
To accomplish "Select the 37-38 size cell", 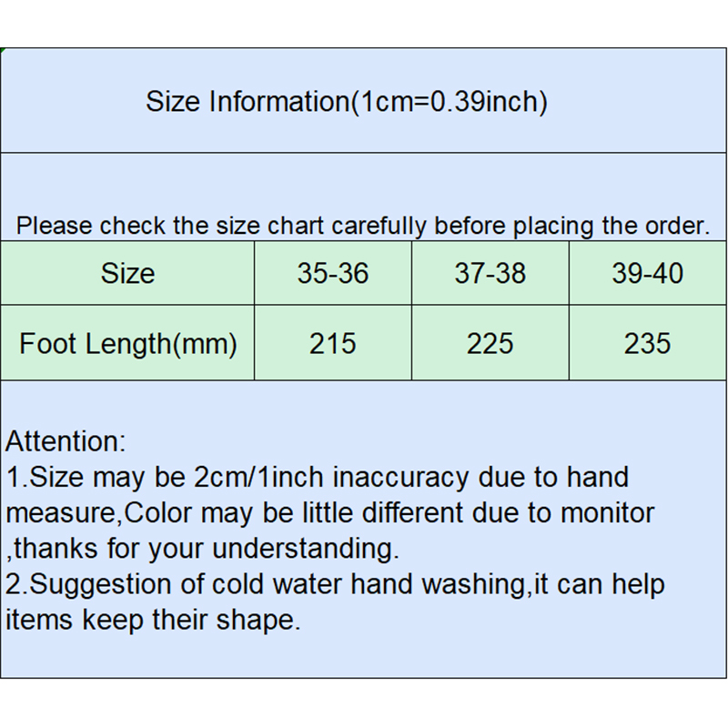I will (x=490, y=273).
